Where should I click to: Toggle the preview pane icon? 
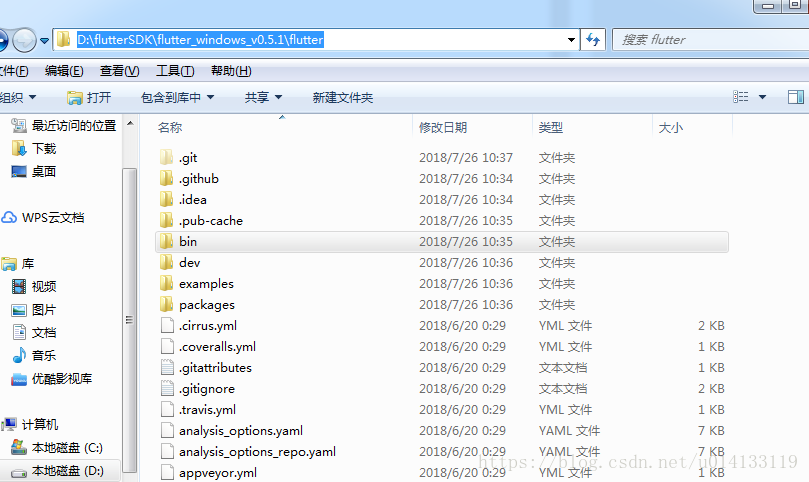point(796,97)
